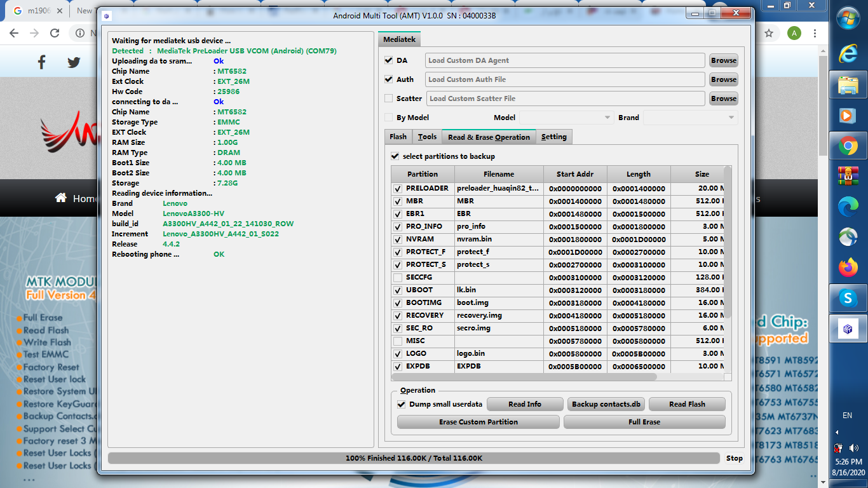The image size is (868, 488).
Task: Click the Load Custom Auth File field
Action: (x=565, y=79)
